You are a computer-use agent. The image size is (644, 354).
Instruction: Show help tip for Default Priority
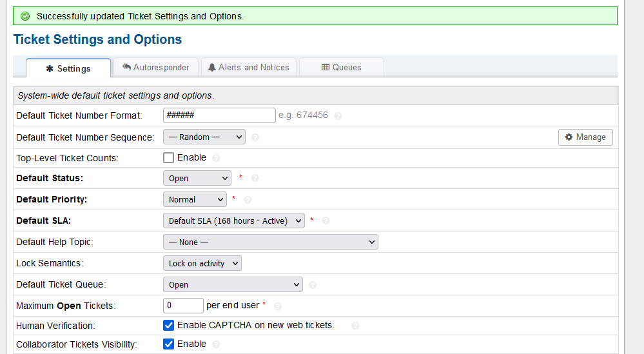248,200
